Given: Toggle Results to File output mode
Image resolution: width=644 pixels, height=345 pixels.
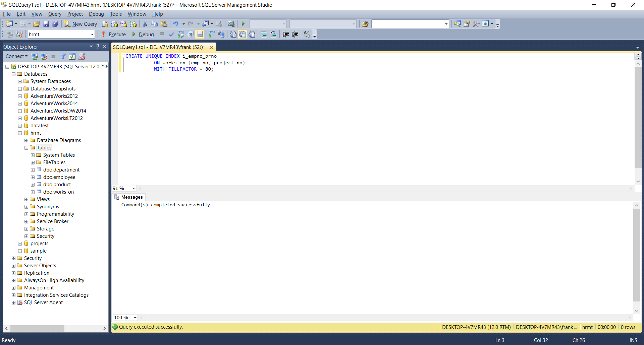Looking at the screenshot, I should coord(252,34).
